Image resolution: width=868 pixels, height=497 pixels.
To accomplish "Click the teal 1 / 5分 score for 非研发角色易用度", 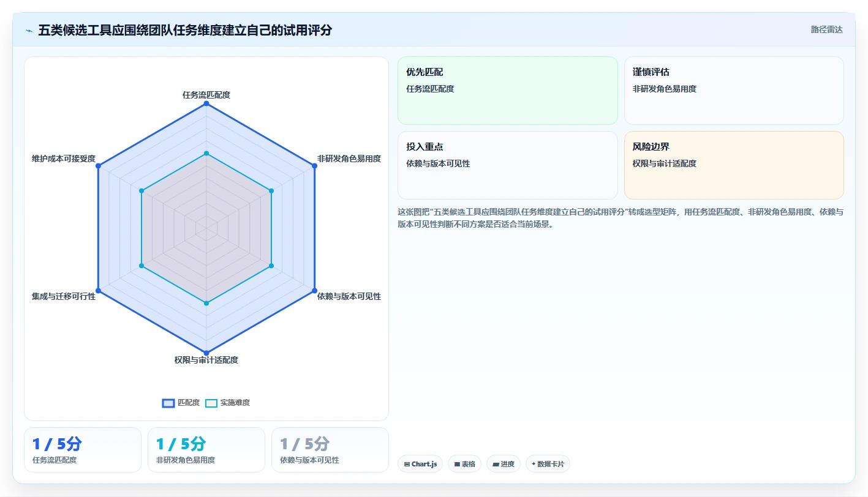I will (x=181, y=444).
